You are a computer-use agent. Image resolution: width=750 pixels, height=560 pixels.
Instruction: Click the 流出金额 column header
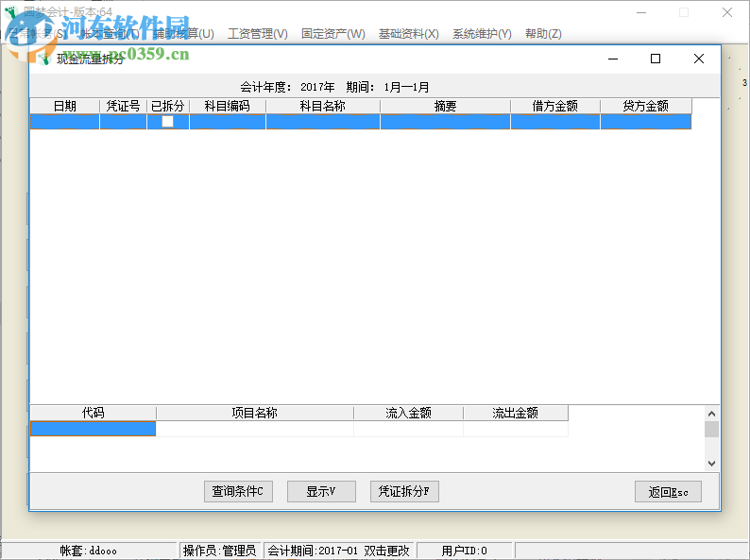[516, 413]
